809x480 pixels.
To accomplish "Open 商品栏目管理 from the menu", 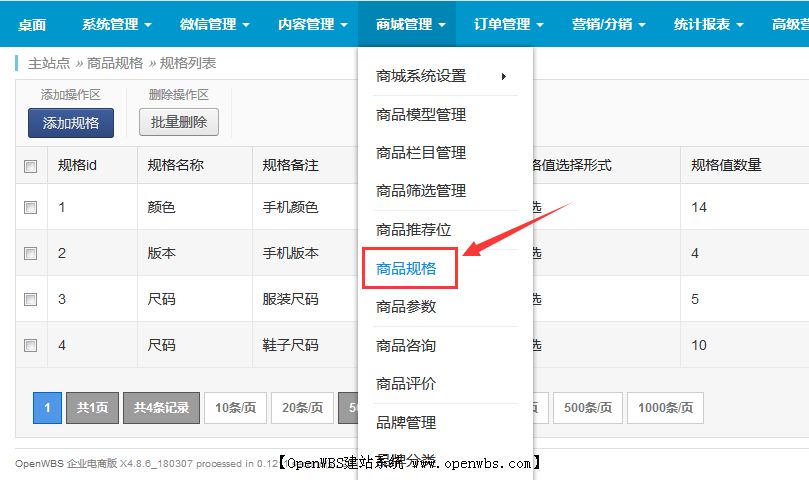I will 421,153.
